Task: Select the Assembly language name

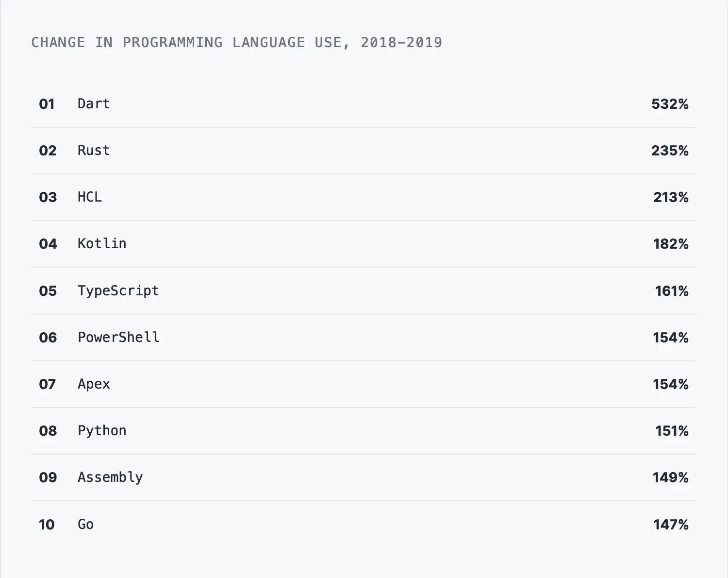Action: [110, 477]
